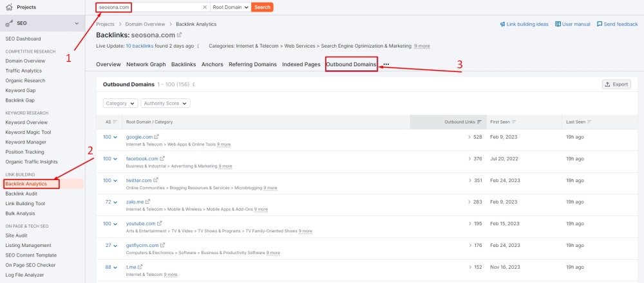This screenshot has height=283, width=644.
Task: Switch to the Anchors tab
Action: [212, 64]
